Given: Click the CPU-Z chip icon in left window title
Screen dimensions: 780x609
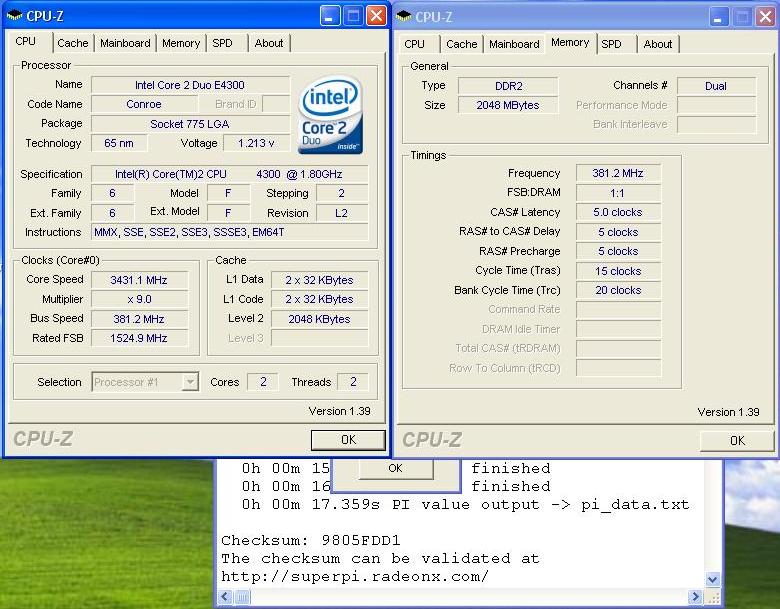Looking at the screenshot, I should click(14, 16).
